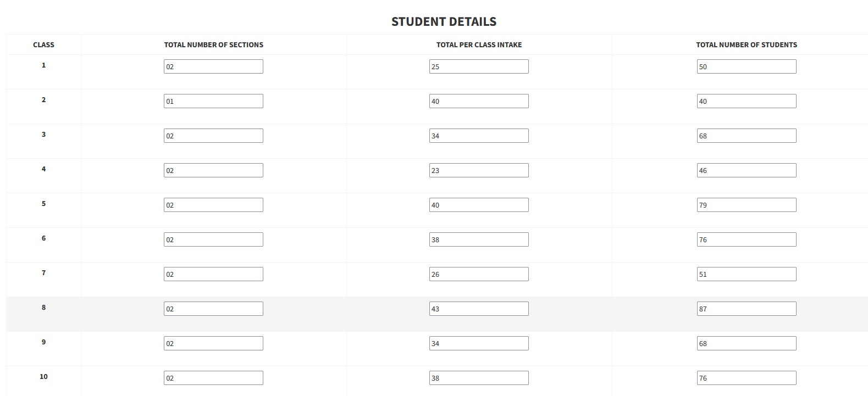868x396 pixels.
Task: Click Class 1 total students field
Action: pyautogui.click(x=746, y=66)
